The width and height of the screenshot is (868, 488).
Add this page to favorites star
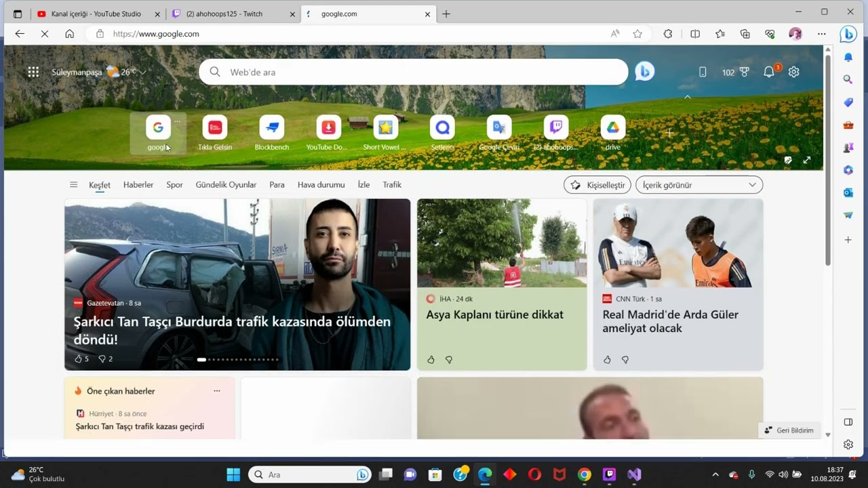click(x=637, y=34)
